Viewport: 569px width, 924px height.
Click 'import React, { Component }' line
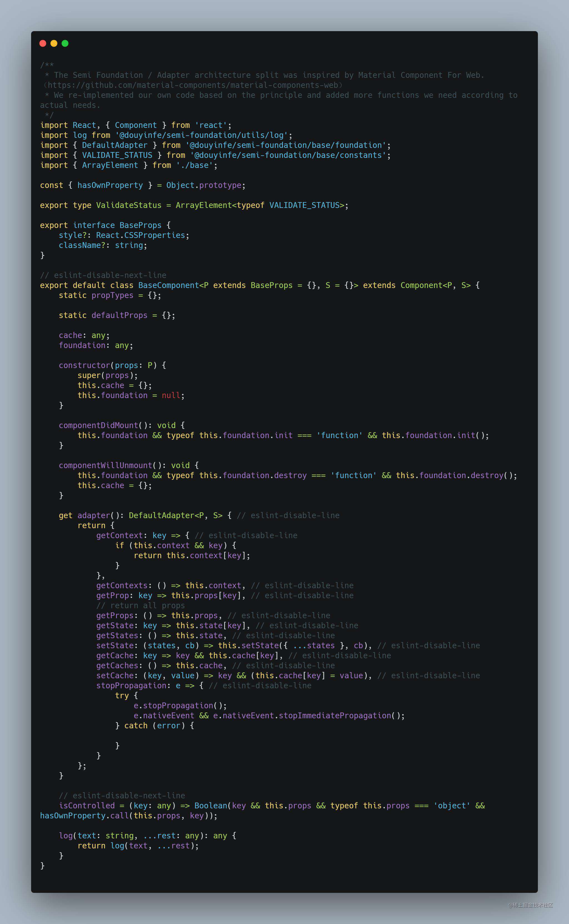[x=103, y=125]
